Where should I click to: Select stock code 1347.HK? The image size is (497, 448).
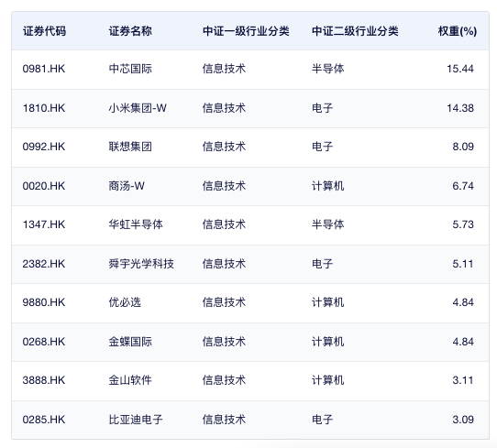[44, 224]
